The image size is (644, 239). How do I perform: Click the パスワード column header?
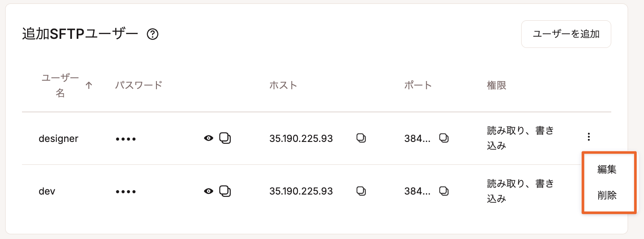pyautogui.click(x=138, y=85)
